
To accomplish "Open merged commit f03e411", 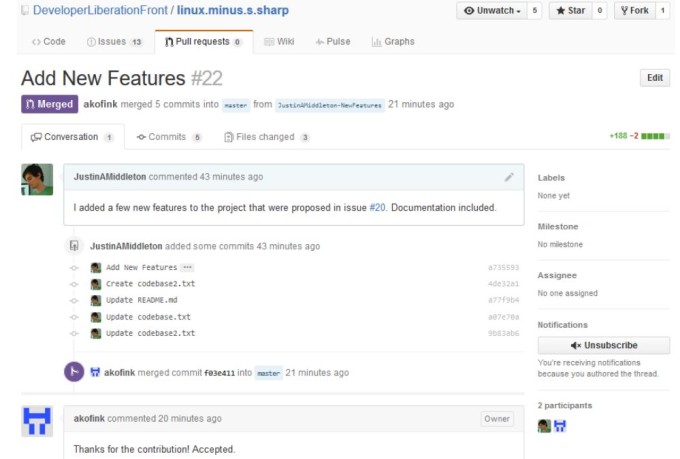I will pos(219,373).
